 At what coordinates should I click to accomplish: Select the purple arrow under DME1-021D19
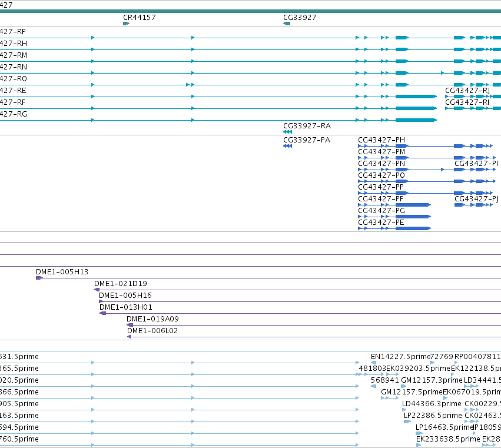pos(97,290)
